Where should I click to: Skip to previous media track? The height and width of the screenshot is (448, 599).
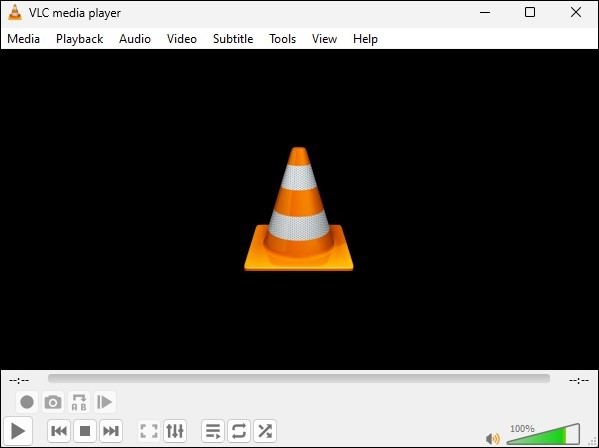point(59,431)
